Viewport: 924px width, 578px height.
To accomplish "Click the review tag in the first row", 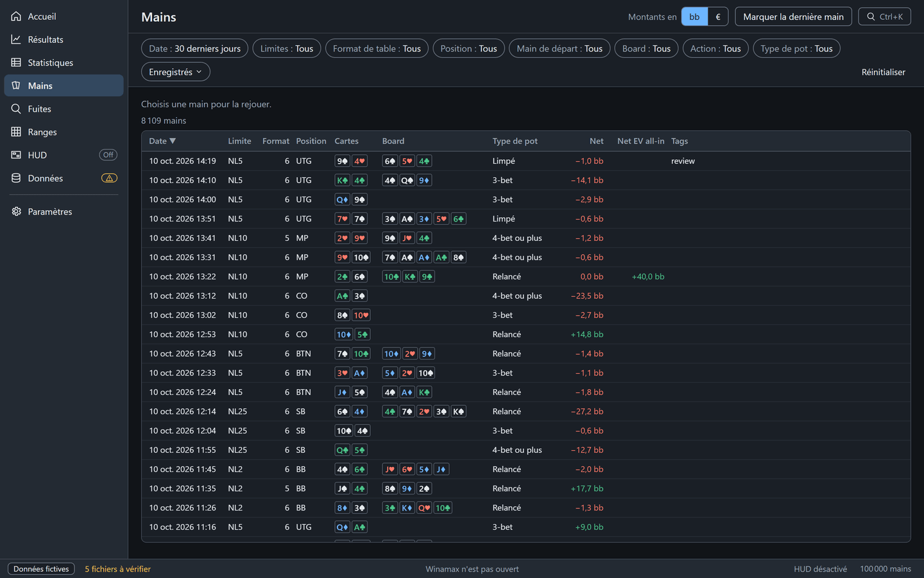I will click(x=683, y=161).
